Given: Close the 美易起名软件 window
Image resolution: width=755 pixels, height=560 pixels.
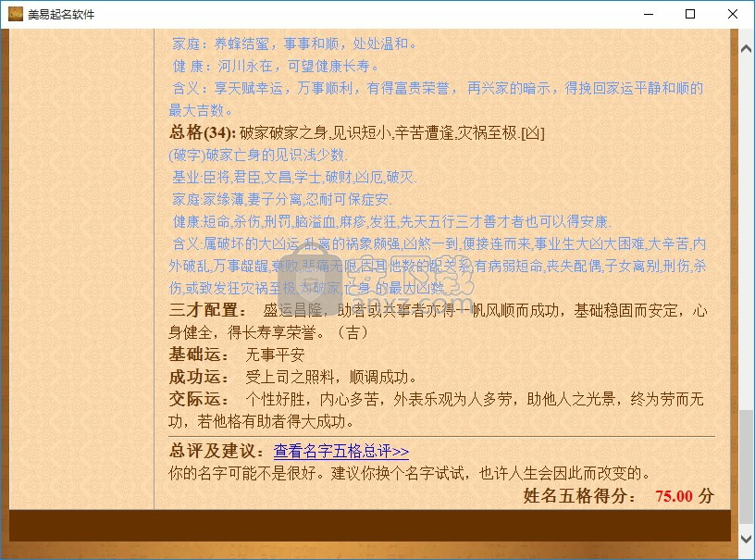Looking at the screenshot, I should [x=733, y=14].
